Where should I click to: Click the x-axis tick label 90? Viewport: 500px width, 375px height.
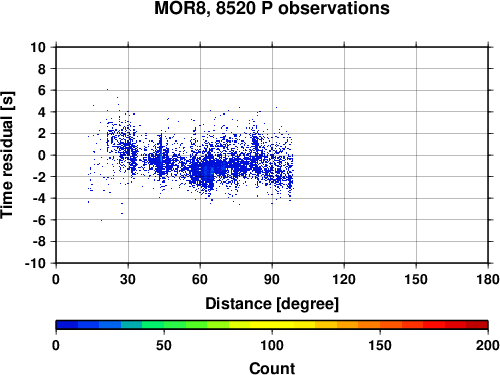(x=272, y=279)
